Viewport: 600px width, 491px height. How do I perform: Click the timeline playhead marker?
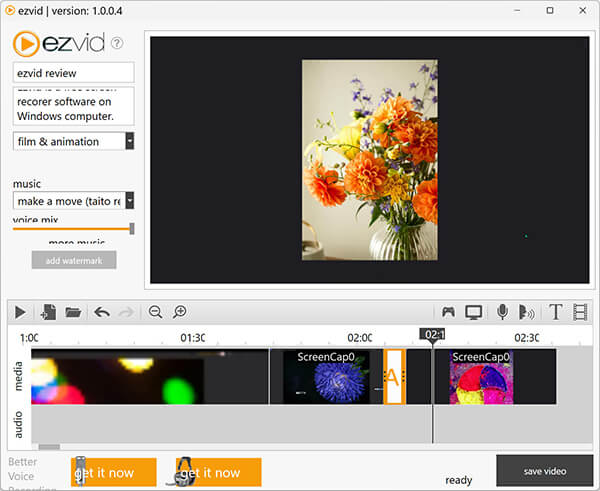click(x=432, y=334)
